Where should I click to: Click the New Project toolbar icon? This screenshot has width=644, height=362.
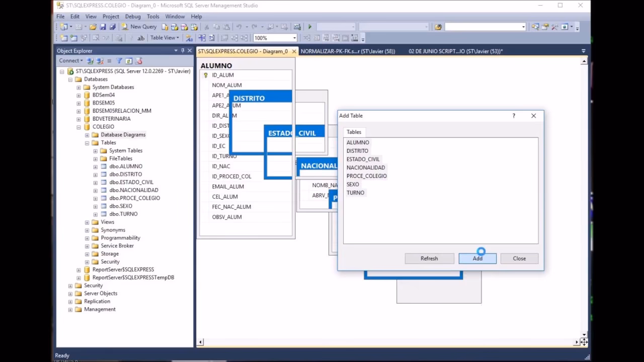click(64, 27)
